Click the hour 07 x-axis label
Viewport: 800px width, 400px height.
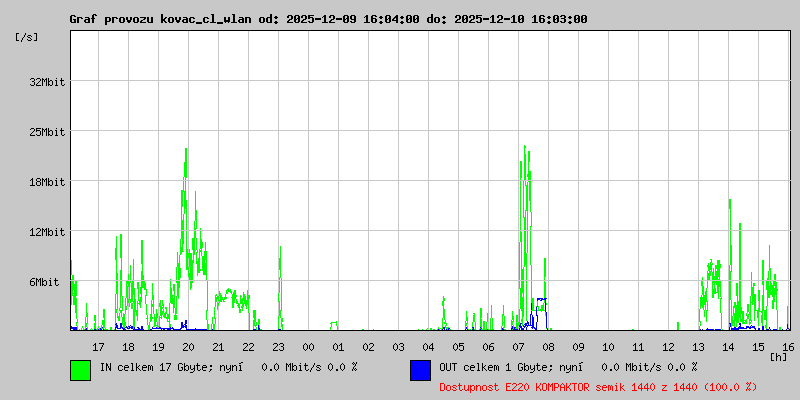click(x=518, y=346)
